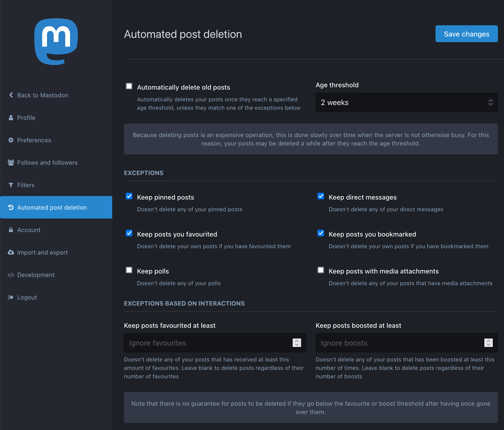Click Keep posts with media attachments label
The width and height of the screenshot is (504, 430).
pyautogui.click(x=384, y=271)
